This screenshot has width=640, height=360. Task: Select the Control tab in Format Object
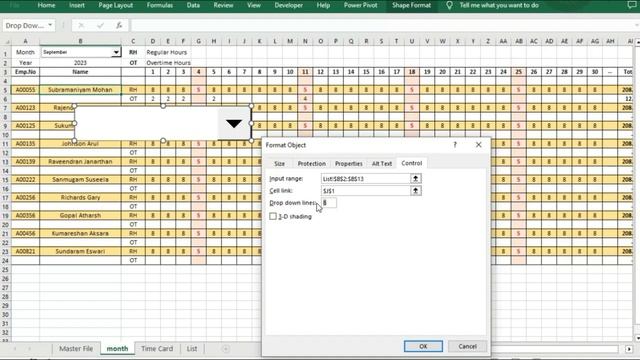411,163
